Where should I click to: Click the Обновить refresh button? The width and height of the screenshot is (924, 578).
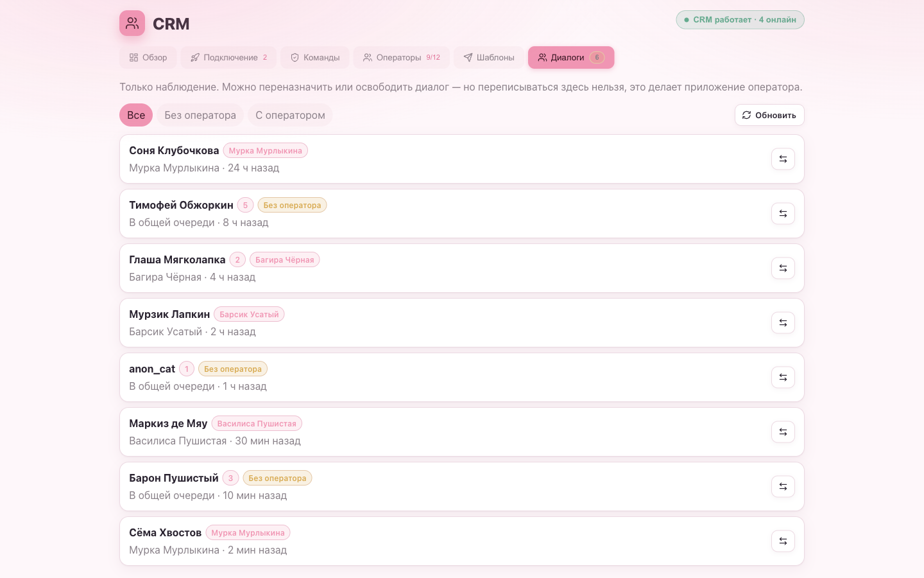click(769, 115)
